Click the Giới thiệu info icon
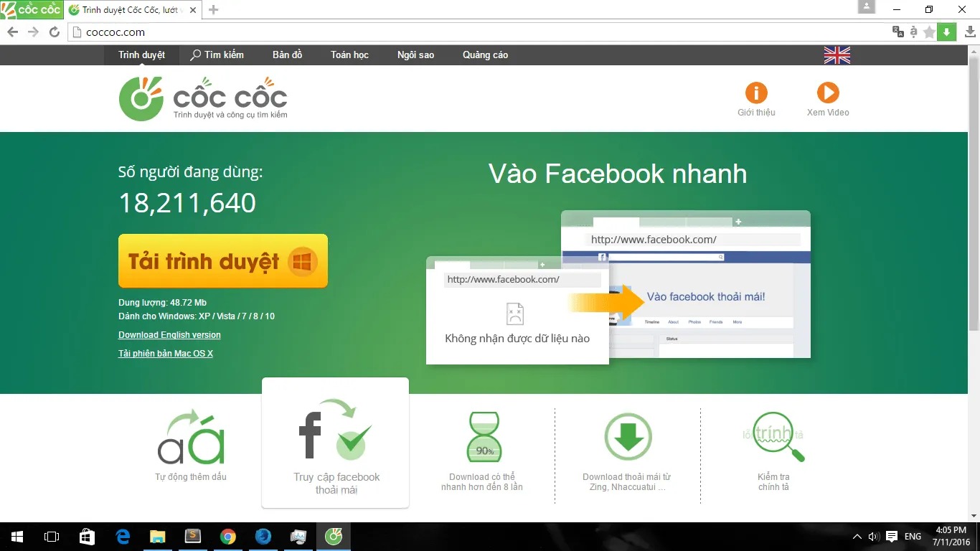Image resolution: width=980 pixels, height=551 pixels. [755, 93]
